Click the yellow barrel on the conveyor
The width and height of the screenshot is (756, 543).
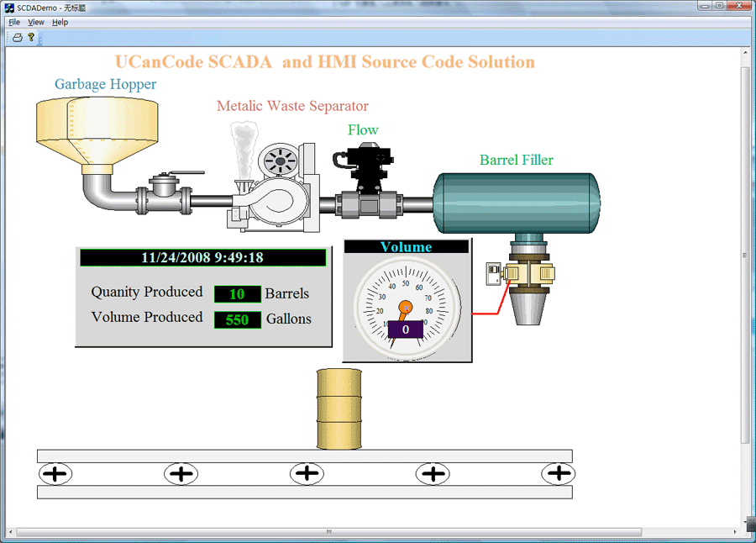[x=339, y=409]
